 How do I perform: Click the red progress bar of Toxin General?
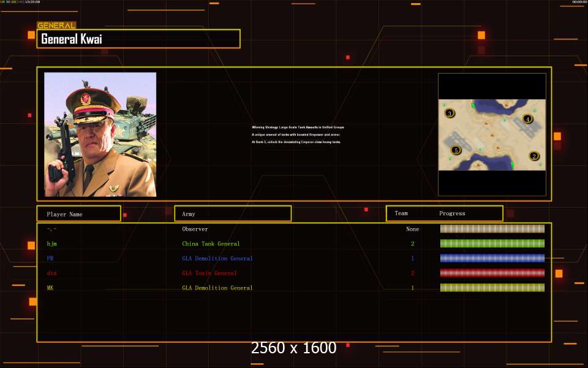click(492, 273)
